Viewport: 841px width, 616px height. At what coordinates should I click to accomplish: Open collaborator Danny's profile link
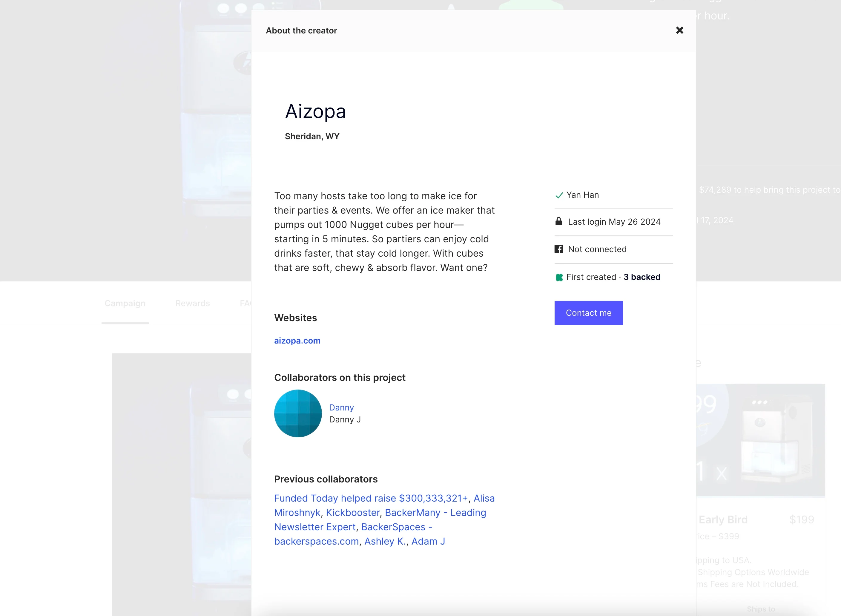pyautogui.click(x=341, y=407)
